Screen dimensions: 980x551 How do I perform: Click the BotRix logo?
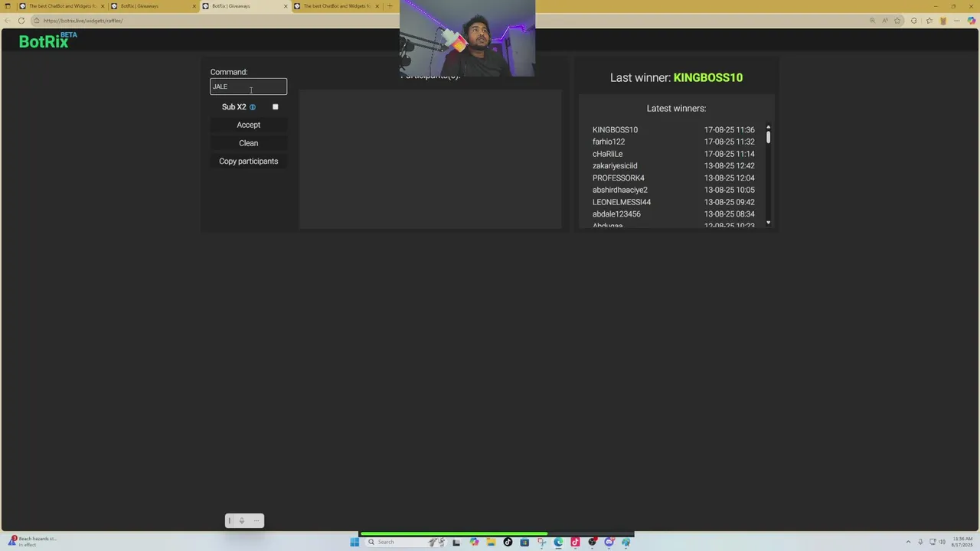pyautogui.click(x=47, y=41)
